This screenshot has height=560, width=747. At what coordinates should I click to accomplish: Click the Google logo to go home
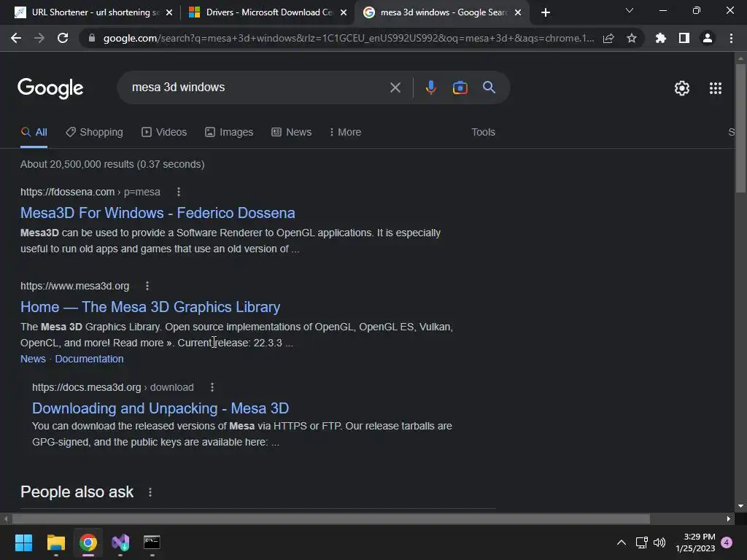click(50, 88)
